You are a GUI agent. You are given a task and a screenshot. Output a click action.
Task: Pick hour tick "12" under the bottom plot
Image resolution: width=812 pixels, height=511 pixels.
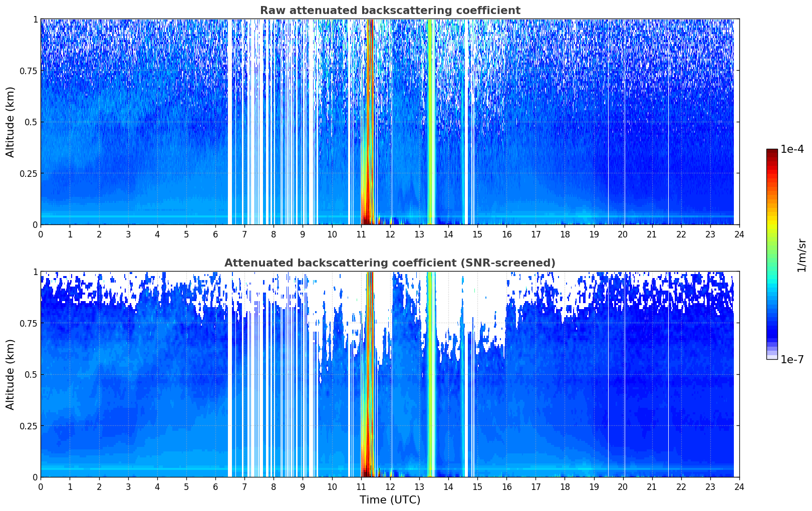(x=390, y=486)
